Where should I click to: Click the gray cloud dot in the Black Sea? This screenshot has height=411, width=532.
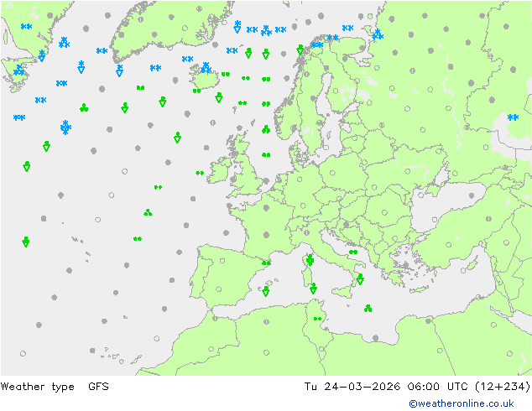(x=472, y=195)
